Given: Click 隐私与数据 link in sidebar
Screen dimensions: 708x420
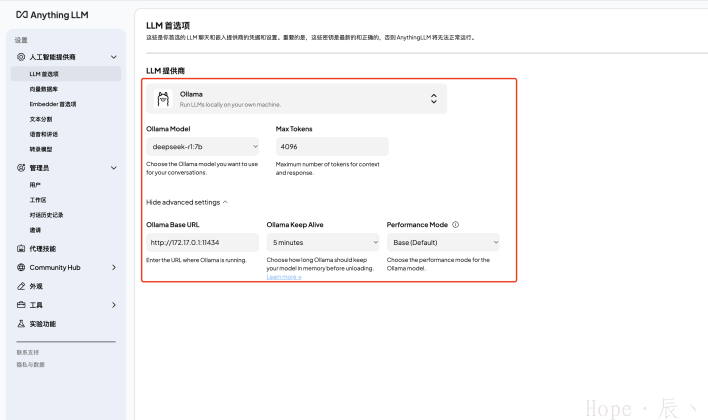Looking at the screenshot, I should [x=31, y=364].
